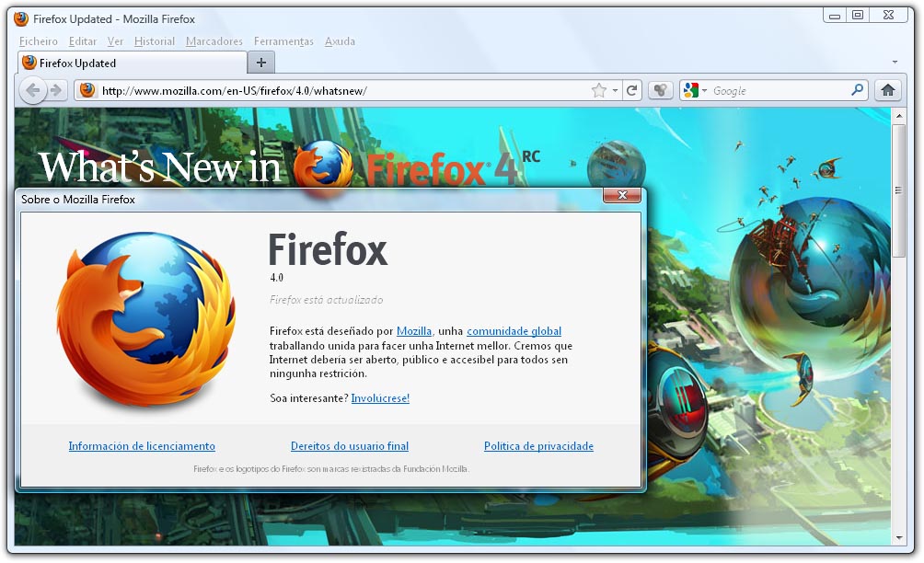The width and height of the screenshot is (924, 563).
Task: Click the 'Firefox está actualizado' status text
Action: coord(327,300)
